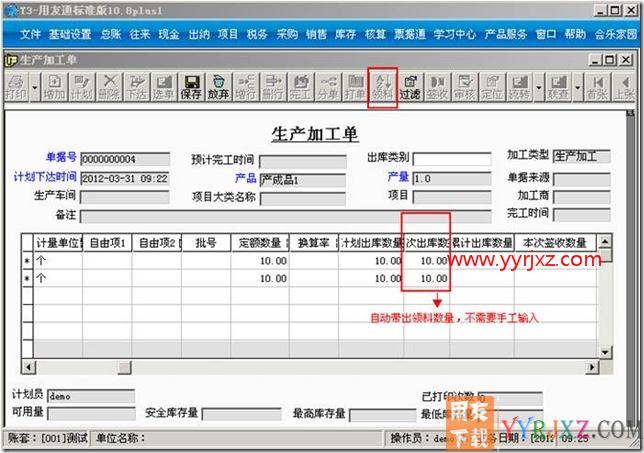Click the 批号 column header
The width and height of the screenshot is (644, 453).
(x=206, y=243)
